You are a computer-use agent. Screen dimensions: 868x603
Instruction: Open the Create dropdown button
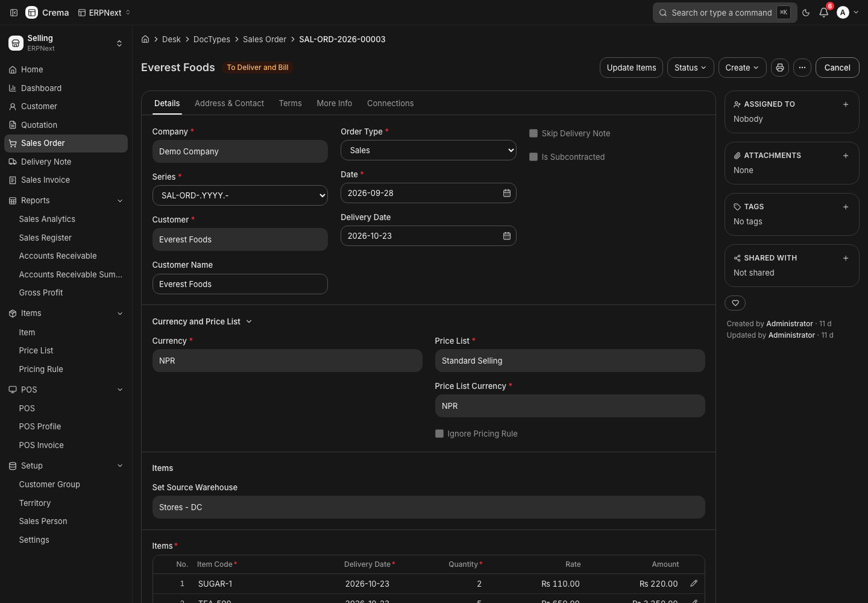(x=742, y=68)
